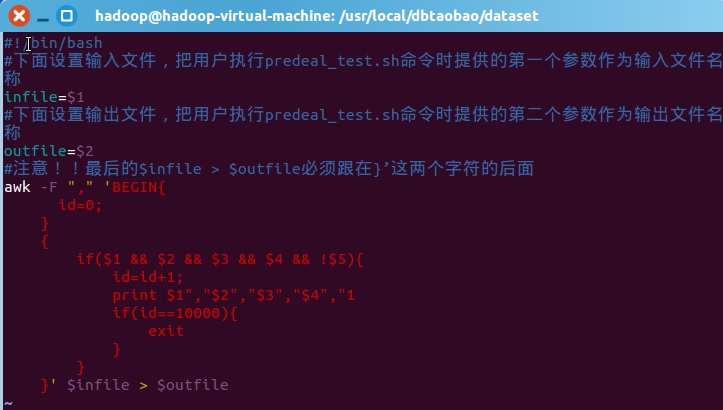Click the > redirect operator before $outfile
The image size is (723, 410).
[x=144, y=385]
